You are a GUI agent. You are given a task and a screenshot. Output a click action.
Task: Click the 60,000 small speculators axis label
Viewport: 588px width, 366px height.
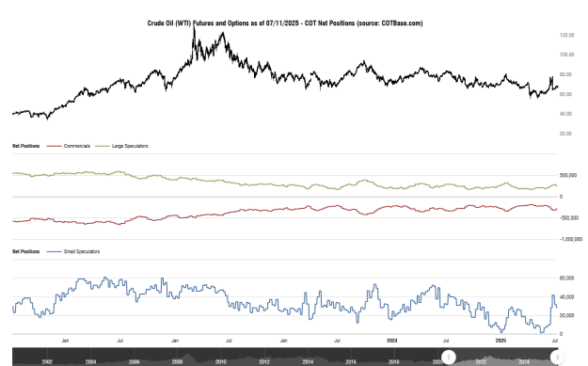566,278
